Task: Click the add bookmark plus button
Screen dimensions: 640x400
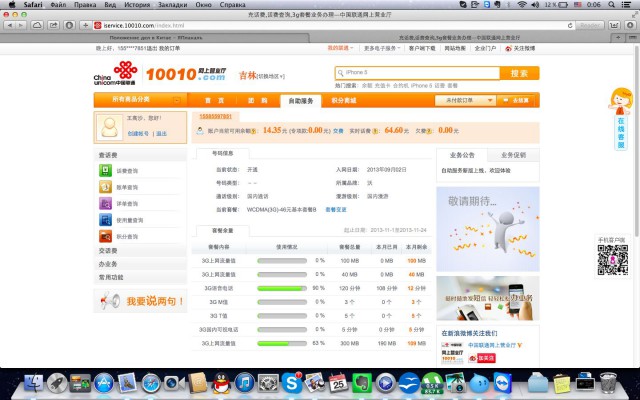Action: (x=85, y=25)
